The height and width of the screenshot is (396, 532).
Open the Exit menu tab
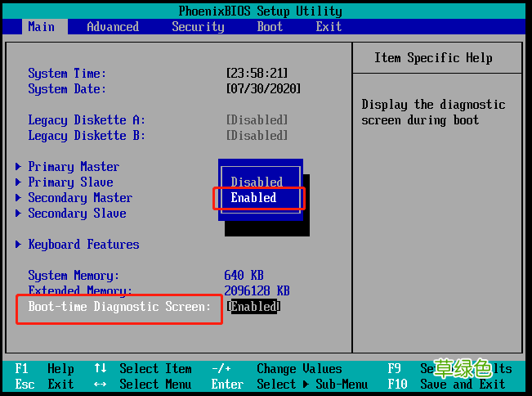pyautogui.click(x=329, y=26)
